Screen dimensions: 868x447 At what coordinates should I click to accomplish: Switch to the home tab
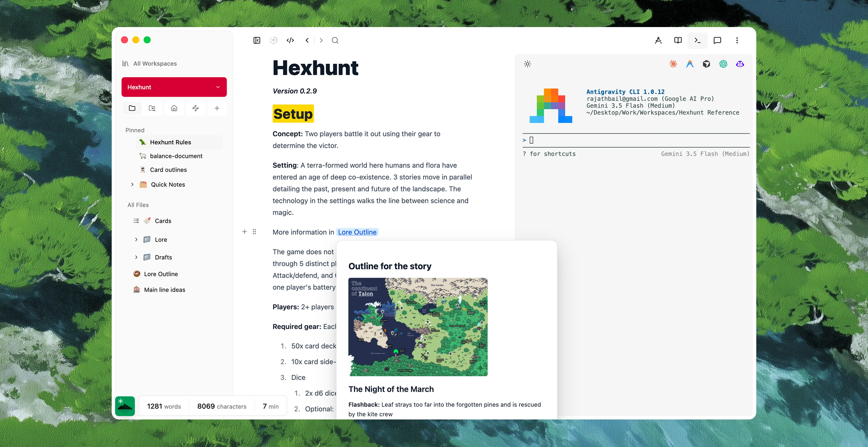[x=174, y=108]
